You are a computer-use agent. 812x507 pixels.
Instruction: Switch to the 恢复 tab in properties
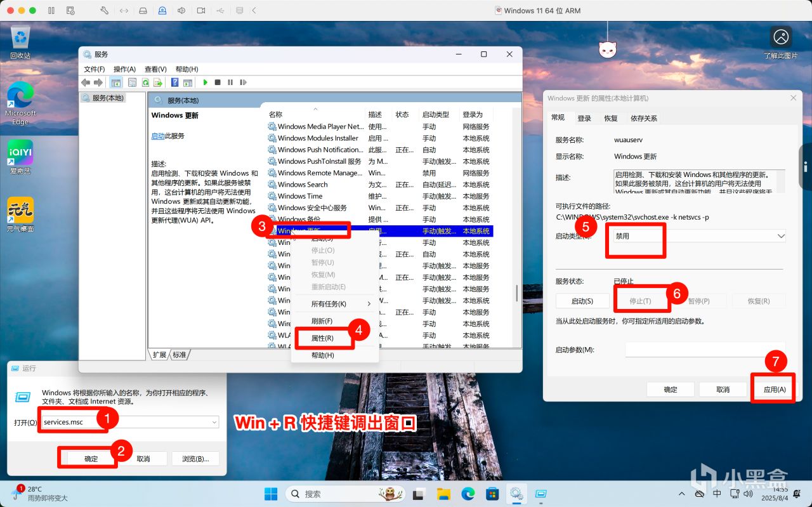pos(611,118)
